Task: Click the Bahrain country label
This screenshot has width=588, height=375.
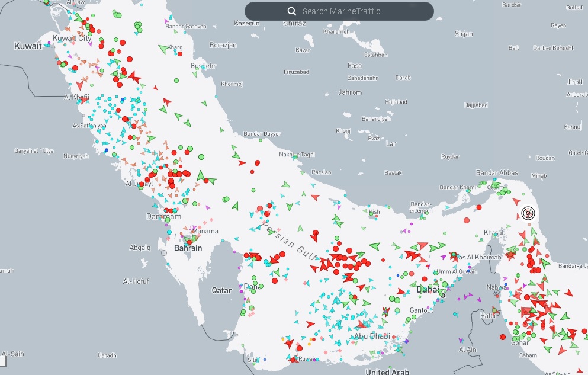Action: [188, 248]
